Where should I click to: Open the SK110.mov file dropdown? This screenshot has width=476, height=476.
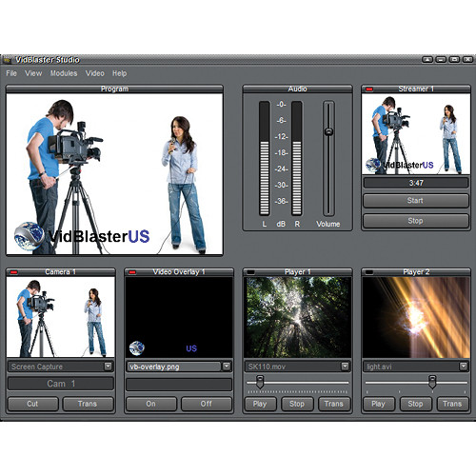coord(345,367)
